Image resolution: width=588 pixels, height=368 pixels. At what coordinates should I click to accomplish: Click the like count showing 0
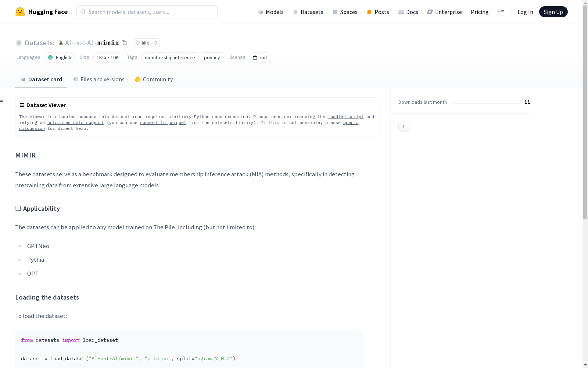pyautogui.click(x=156, y=43)
